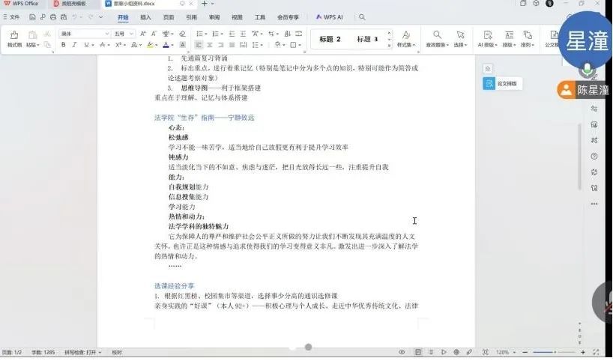
Task: Click the clear formatting eraser icon
Action: [x=182, y=34]
